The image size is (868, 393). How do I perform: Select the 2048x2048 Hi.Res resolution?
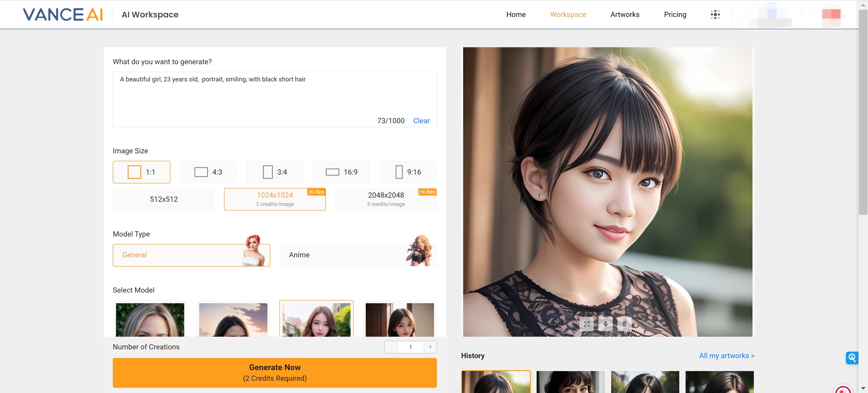tap(386, 199)
